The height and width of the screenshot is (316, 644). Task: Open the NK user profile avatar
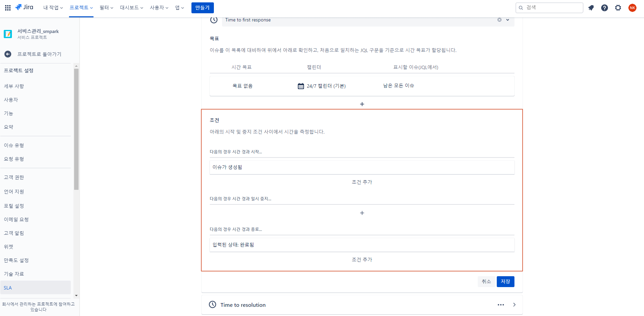632,8
